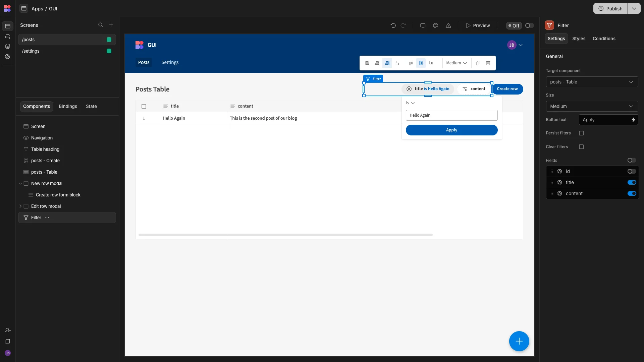Toggle the Off switch in the top toolbar
This screenshot has width=644, height=362.
529,25
